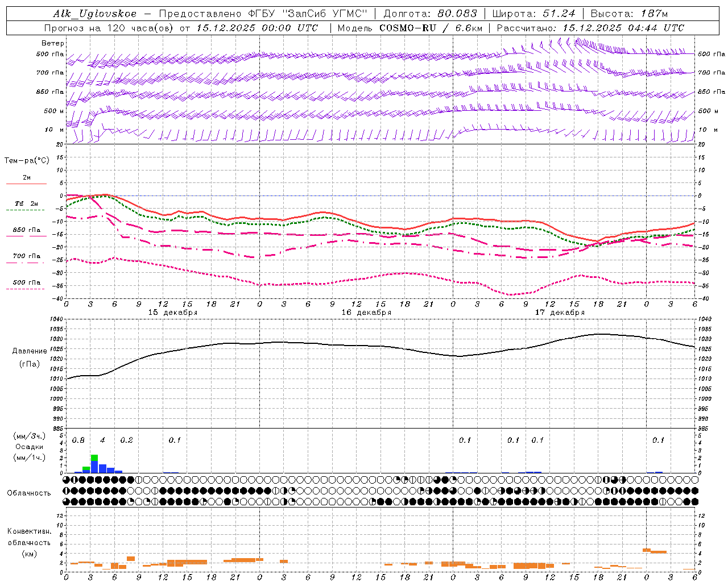Viewport: 728px width, 582px height.
Task: Click the precipitation amount '0.2'
Action: (126, 440)
